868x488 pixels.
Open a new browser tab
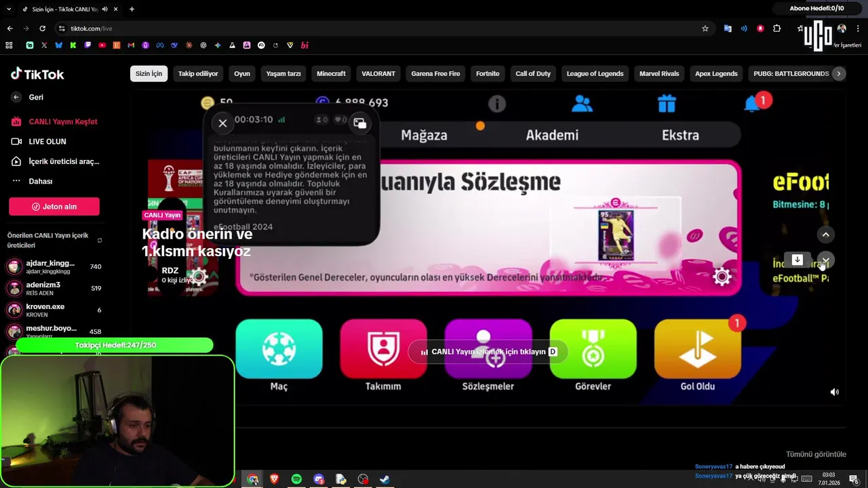(132, 9)
